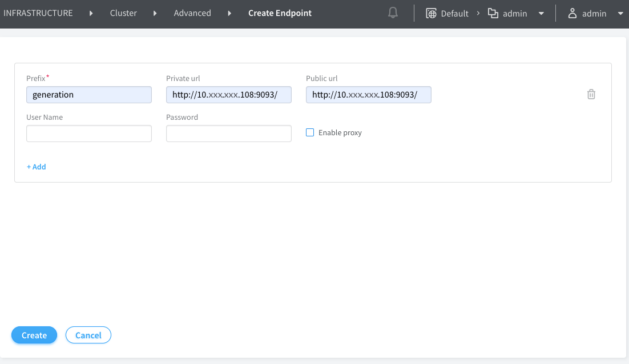This screenshot has height=364, width=629.
Task: Click into the Private url field
Action: tap(229, 95)
